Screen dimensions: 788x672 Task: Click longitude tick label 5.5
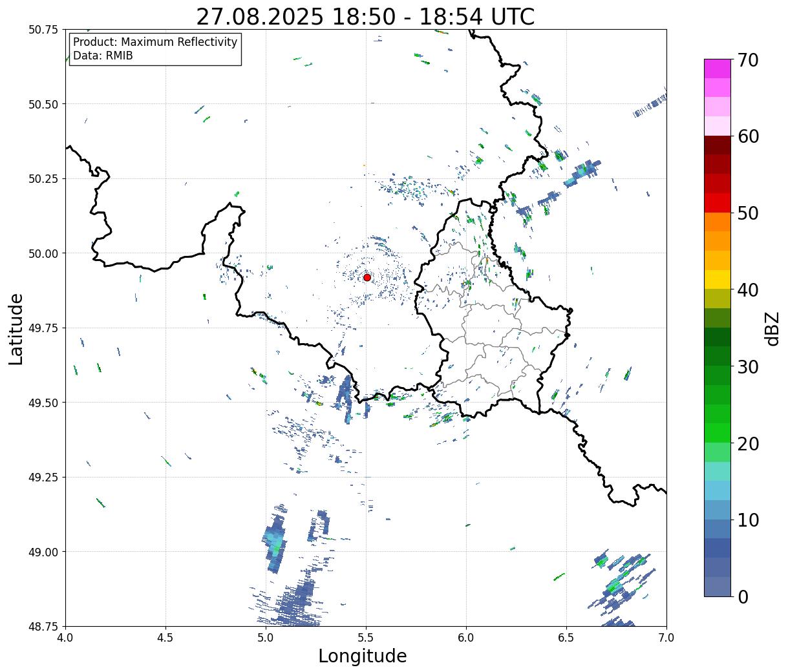[366, 638]
